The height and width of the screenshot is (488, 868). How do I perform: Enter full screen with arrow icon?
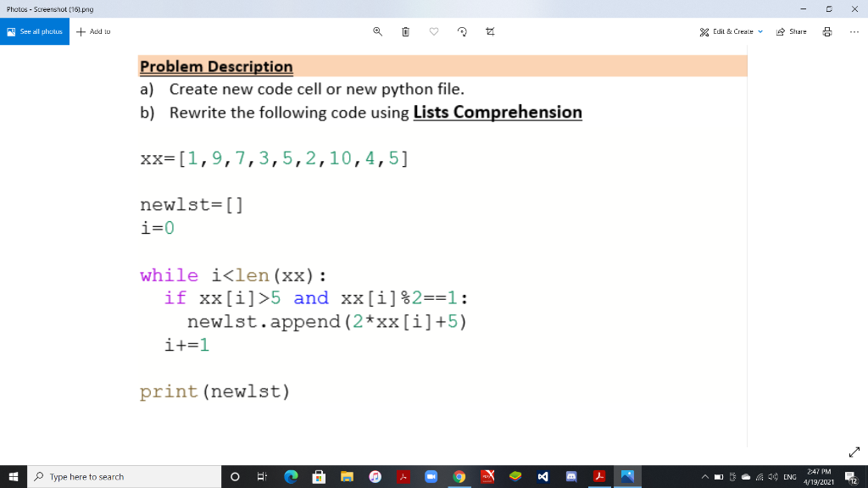(854, 452)
